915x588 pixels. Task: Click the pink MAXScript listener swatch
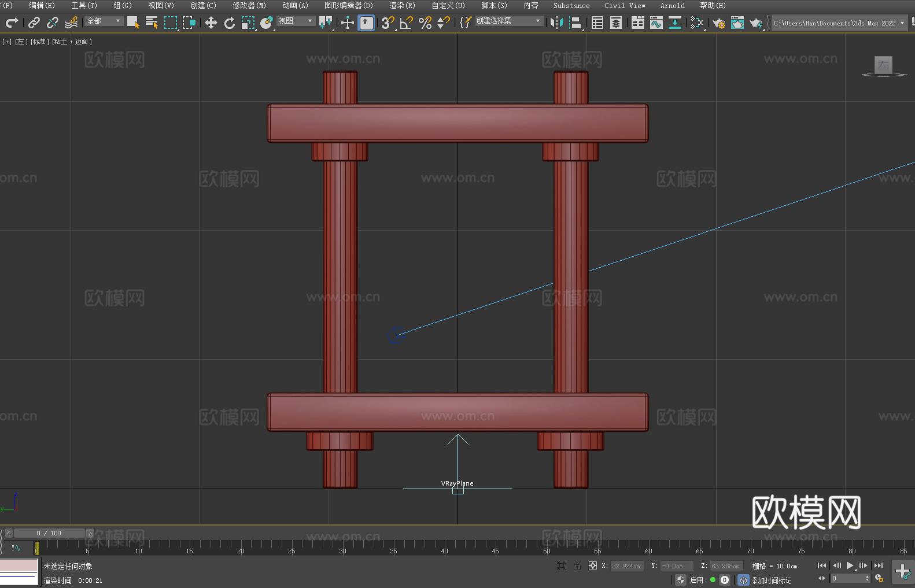pos(19,565)
